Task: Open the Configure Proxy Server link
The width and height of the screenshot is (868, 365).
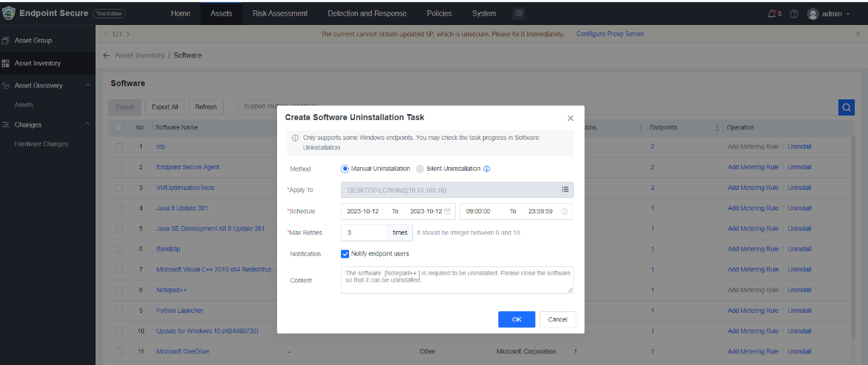Action: click(x=609, y=34)
